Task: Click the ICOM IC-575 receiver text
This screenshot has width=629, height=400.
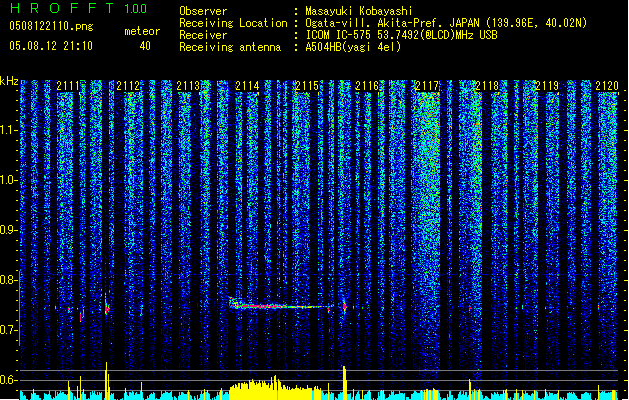Action: [x=401, y=35]
